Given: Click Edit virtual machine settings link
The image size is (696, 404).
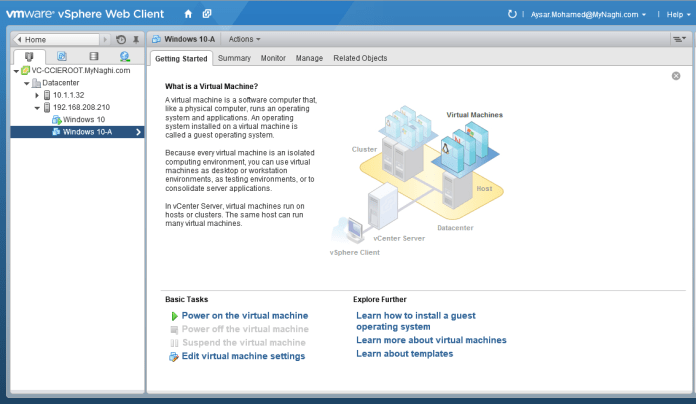Looking at the screenshot, I should pos(243,356).
